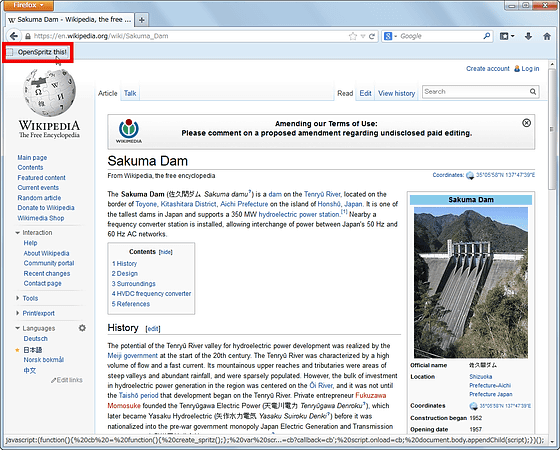Image resolution: width=560 pixels, height=450 pixels.
Task: Dismiss the Terms of Use banner
Action: [x=526, y=123]
